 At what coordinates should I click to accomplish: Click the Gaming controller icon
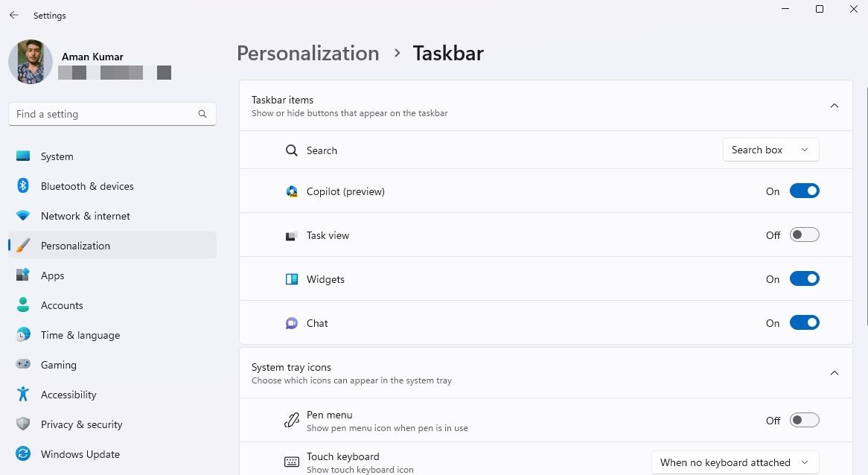(x=22, y=364)
